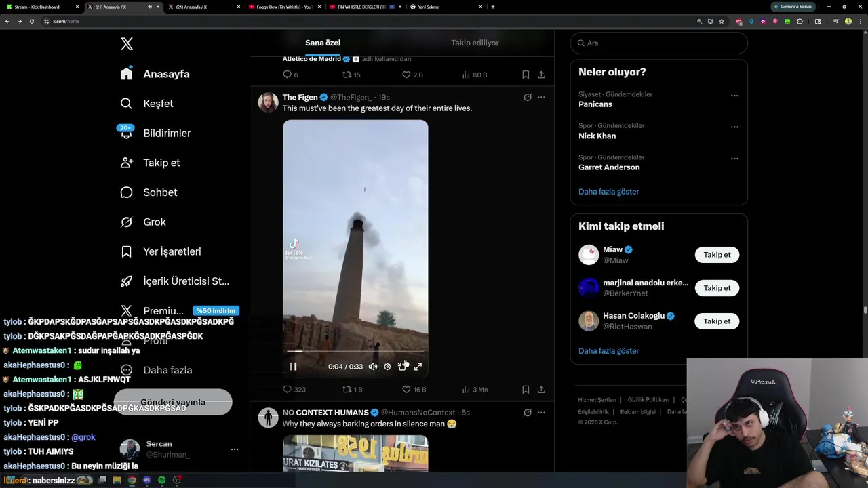Share The Figen post
Image resolution: width=868 pixels, height=488 pixels.
coord(541,390)
